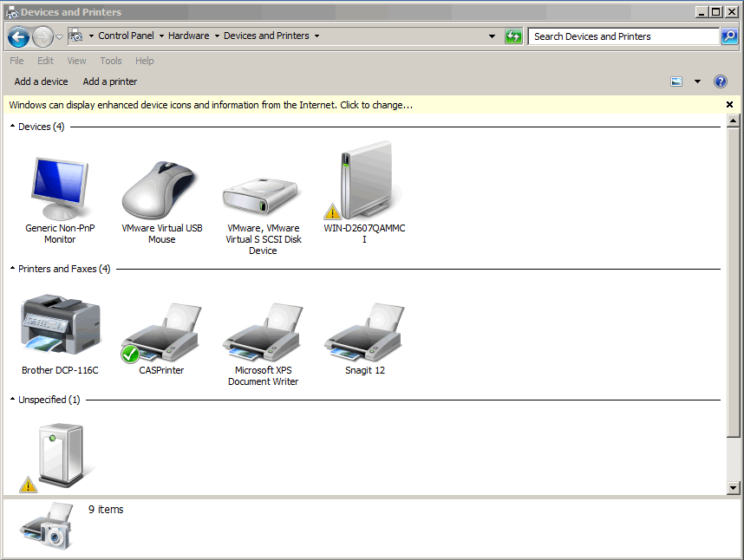Collapse the Unspecified group
Screen dimensions: 744x560
click(x=12, y=400)
